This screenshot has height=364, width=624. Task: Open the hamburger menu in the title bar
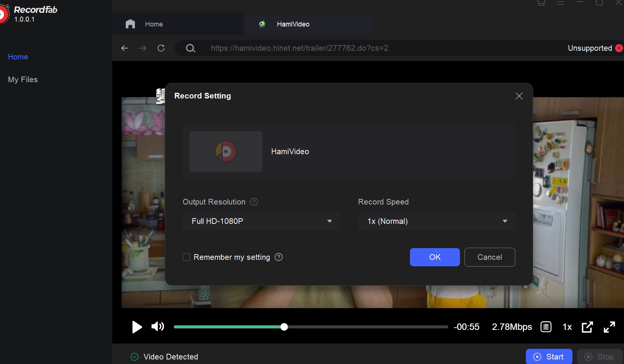click(x=561, y=3)
